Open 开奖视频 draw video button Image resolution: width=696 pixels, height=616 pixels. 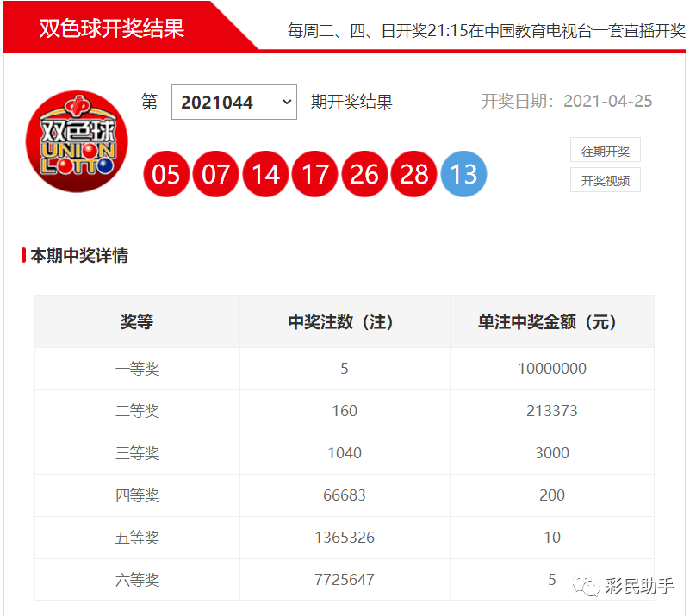(605, 180)
